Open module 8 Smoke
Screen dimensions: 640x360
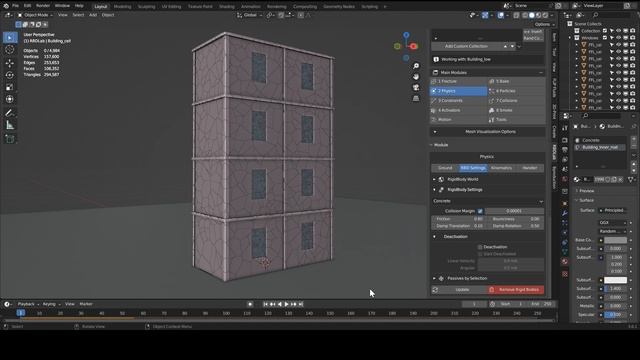coord(516,110)
